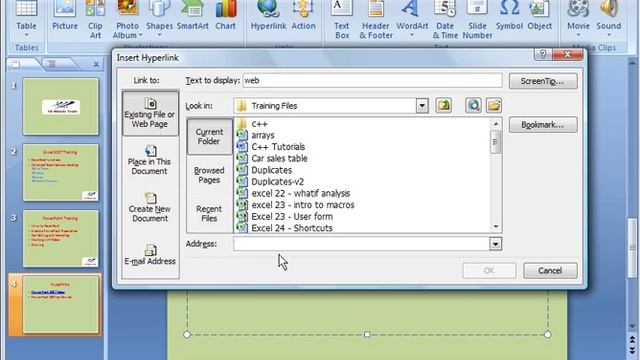
Task: Insert a Sound from the ribbon
Action: point(608,20)
